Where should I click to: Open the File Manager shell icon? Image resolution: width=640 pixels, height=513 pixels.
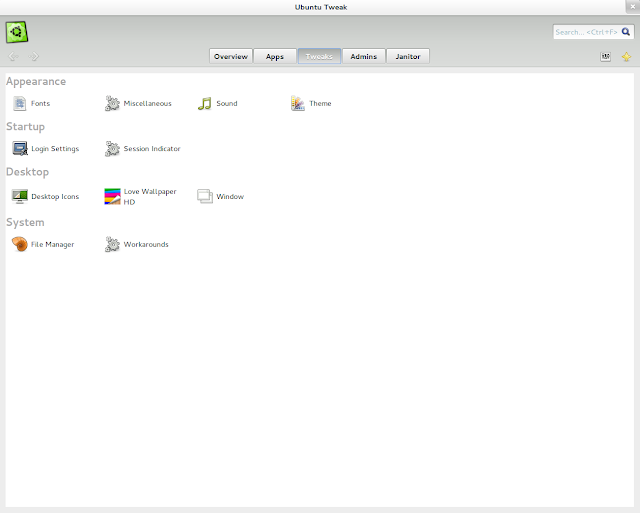19,244
